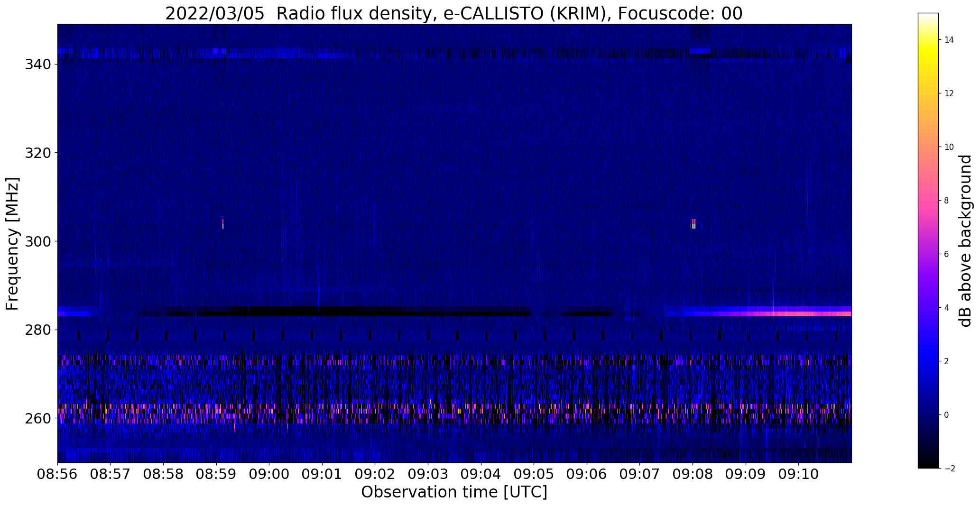Click the bright spike near 09:08 at 304 MHz

coord(693,224)
